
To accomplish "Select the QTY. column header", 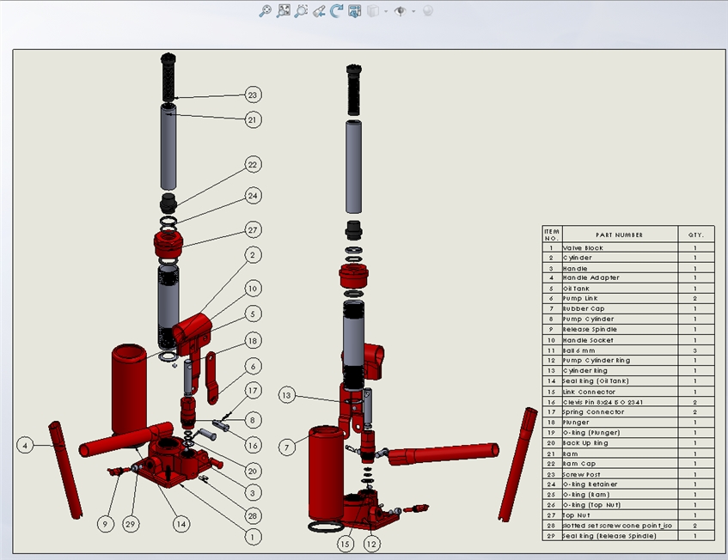I will pyautogui.click(x=696, y=234).
